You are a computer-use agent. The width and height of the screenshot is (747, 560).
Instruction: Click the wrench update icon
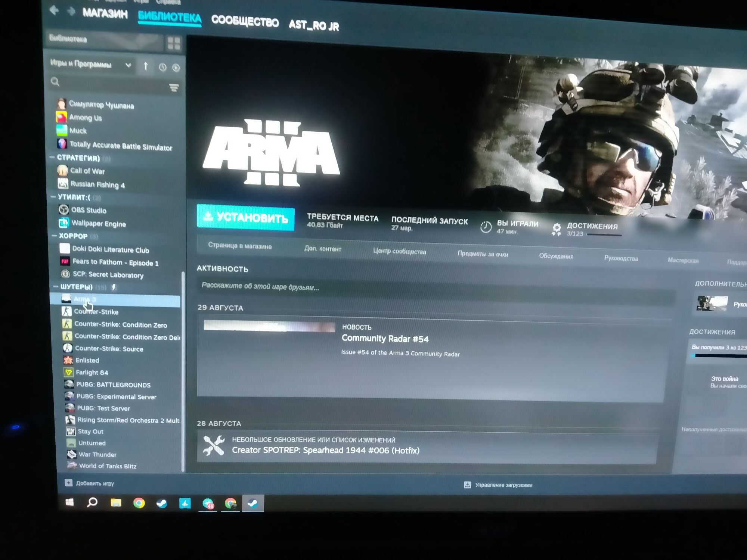click(x=214, y=445)
